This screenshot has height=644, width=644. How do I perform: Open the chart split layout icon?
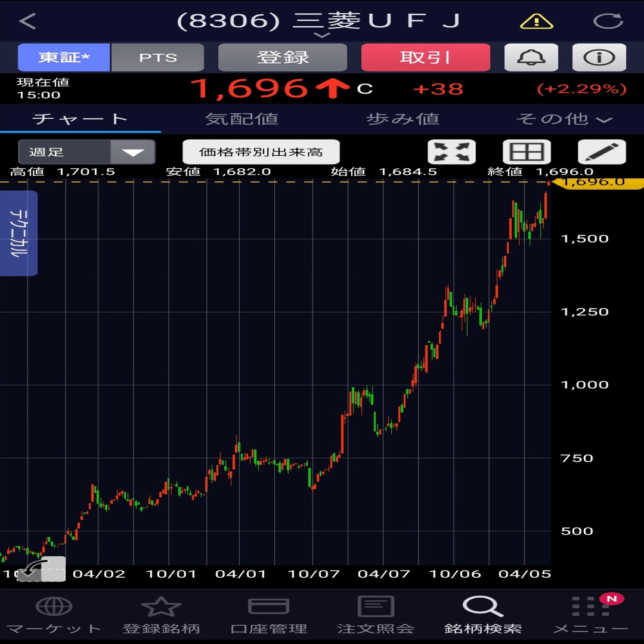(x=527, y=152)
